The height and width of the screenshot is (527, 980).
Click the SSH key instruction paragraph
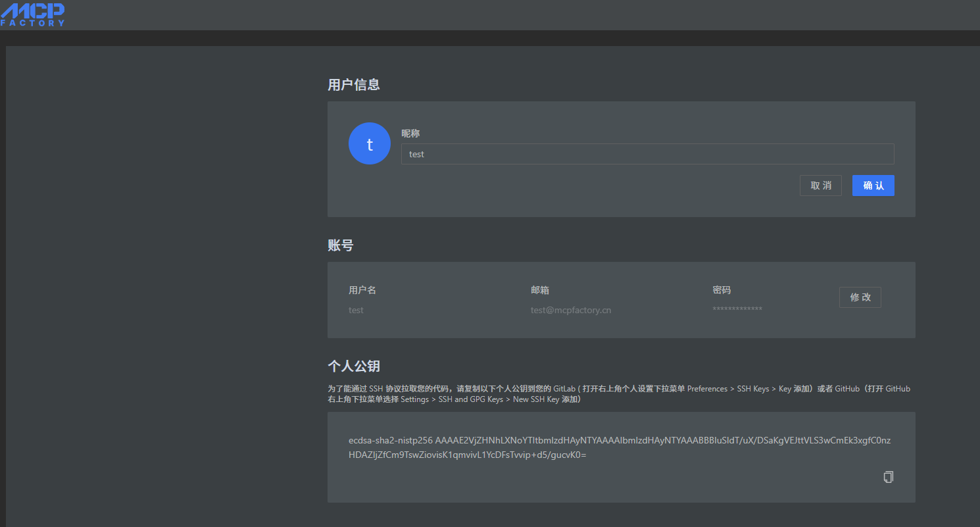pos(618,393)
